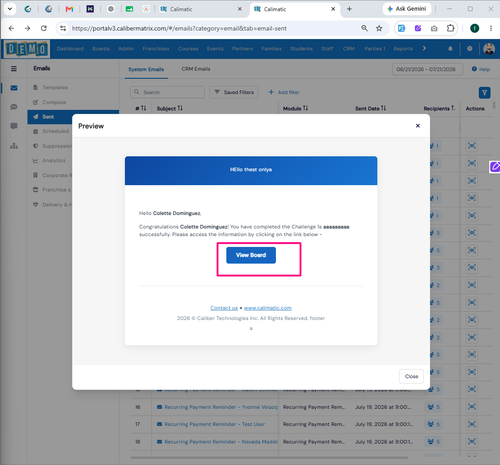Viewport: 500px width, 465px height.
Task: Click the address bar URL field
Action: [x=213, y=28]
